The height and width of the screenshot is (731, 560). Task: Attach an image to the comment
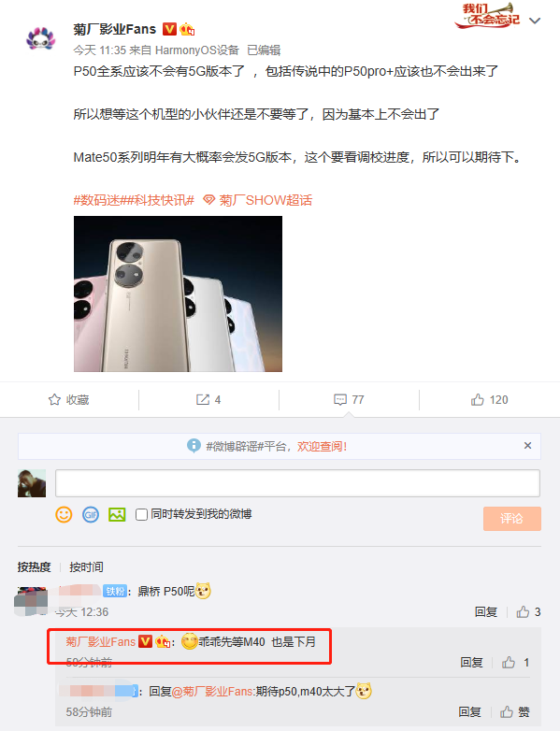coord(117,514)
